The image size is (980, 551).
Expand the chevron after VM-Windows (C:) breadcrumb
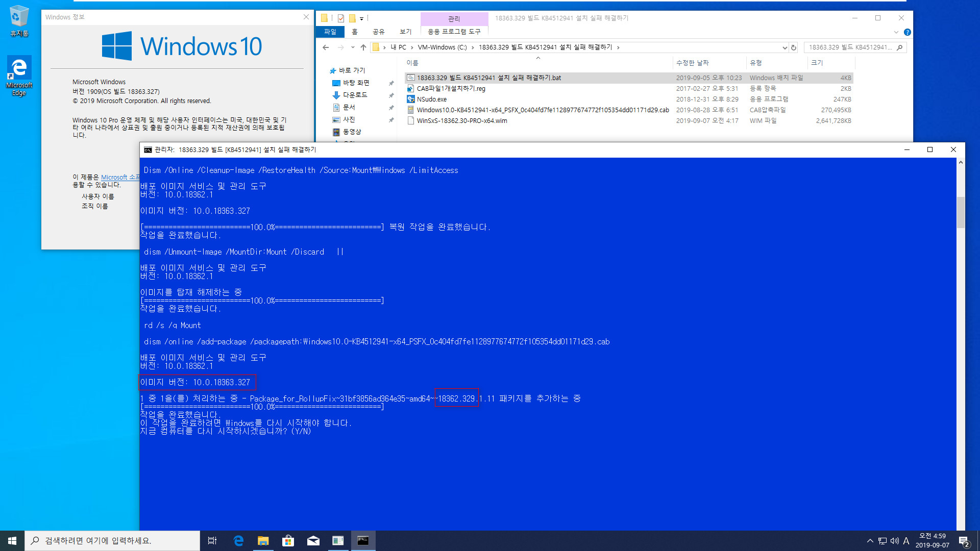coord(473,47)
